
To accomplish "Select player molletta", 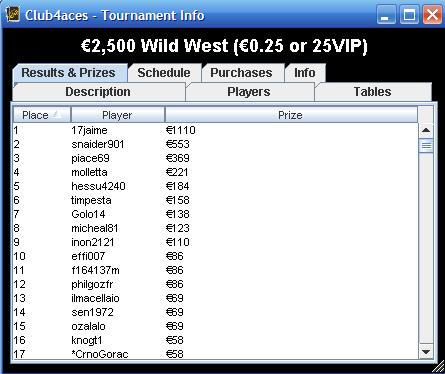I will point(89,172).
